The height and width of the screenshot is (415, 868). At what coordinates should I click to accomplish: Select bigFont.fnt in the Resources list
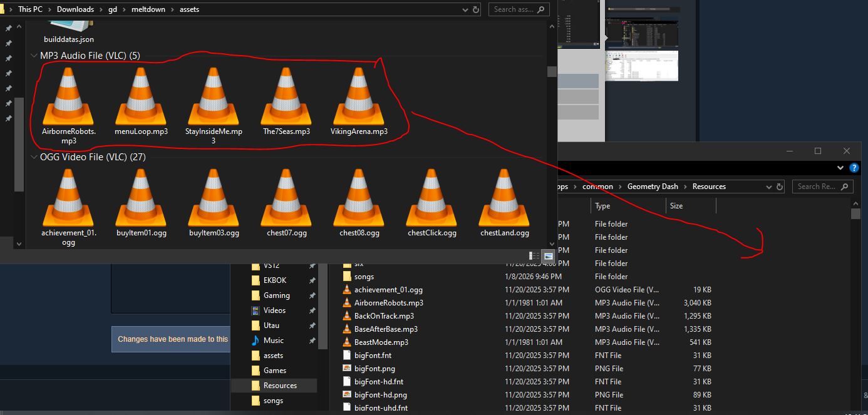(373, 356)
